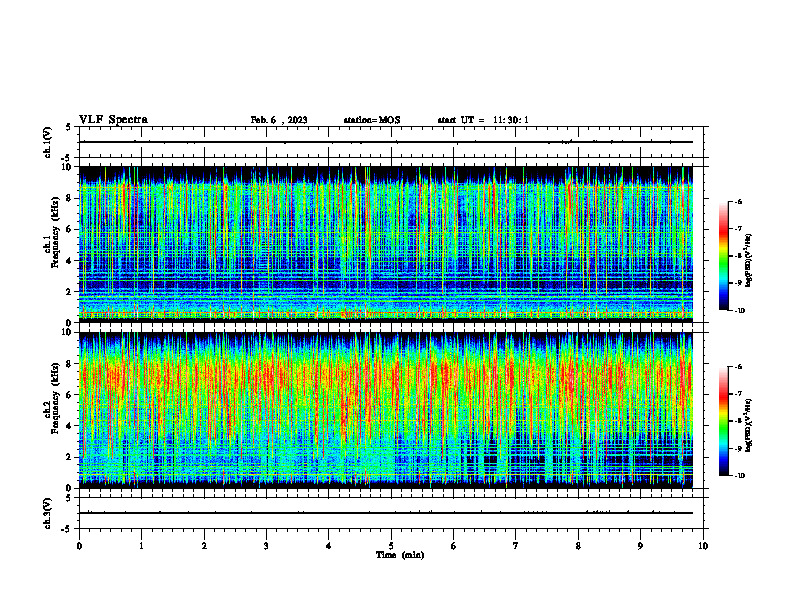Click the "ch.1(V)" waveform axis label
Screen dimensions: 792x612
point(47,142)
